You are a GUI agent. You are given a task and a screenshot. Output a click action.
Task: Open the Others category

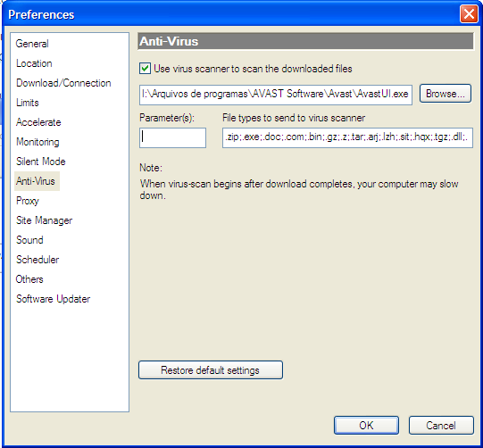click(29, 279)
